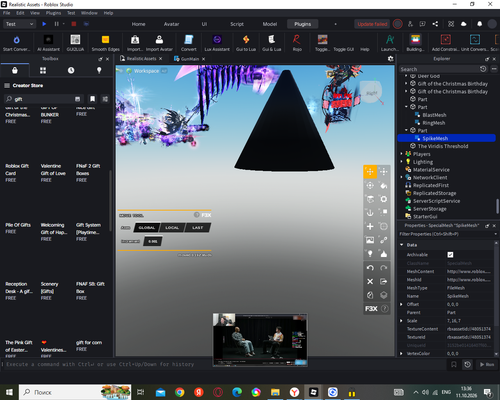Click the Start Conversion plugin icon
The height and width of the screenshot is (400, 500).
click(x=16, y=43)
